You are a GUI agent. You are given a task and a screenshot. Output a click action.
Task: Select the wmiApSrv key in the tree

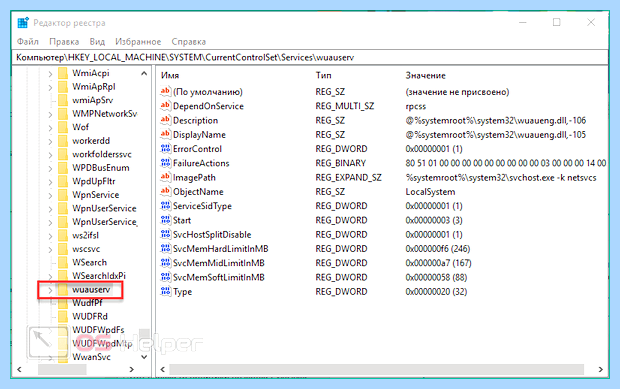click(x=93, y=100)
